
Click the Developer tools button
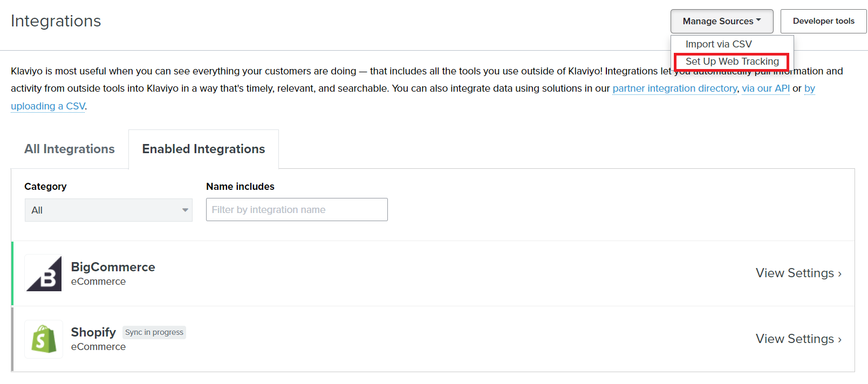pos(823,21)
